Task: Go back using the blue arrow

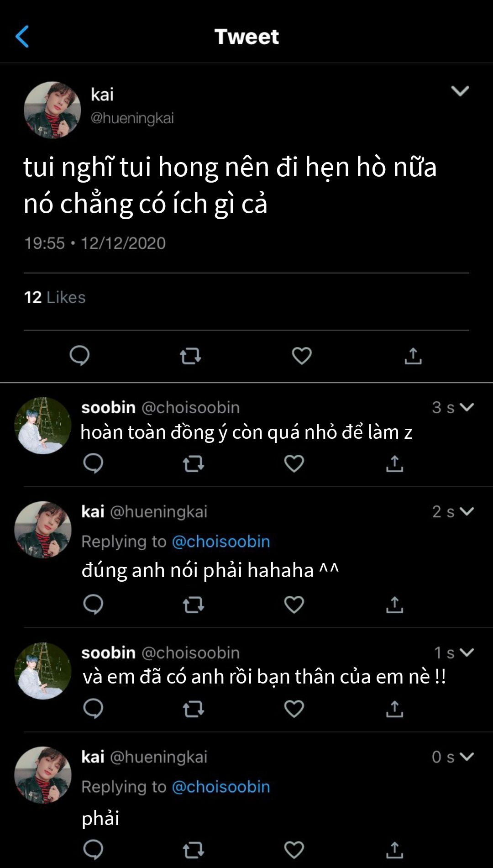Action: coord(22,37)
